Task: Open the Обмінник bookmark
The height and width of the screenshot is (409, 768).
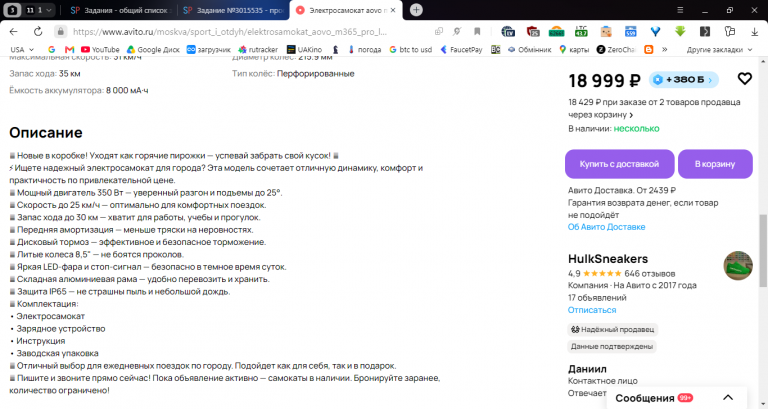Action: coord(529,49)
